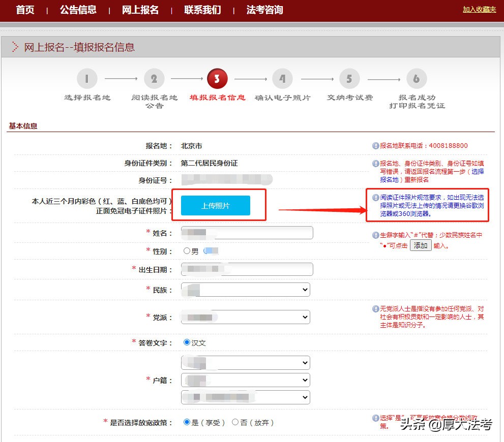Select the 男 gender radio button
Screen dimensions: 504x442
187,251
